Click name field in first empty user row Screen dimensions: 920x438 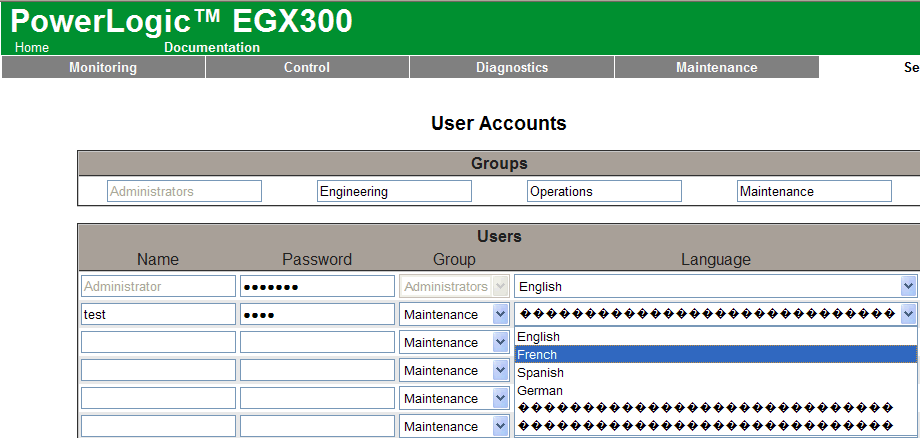coord(158,342)
